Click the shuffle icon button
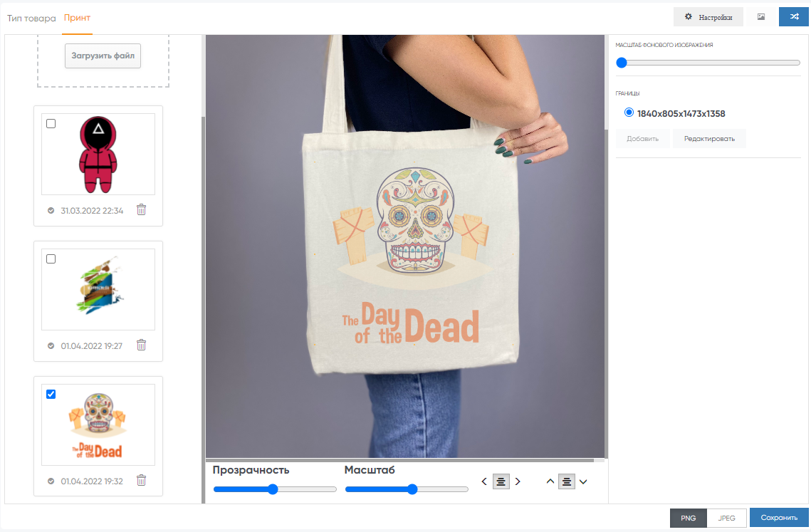The image size is (811, 532). tap(794, 17)
